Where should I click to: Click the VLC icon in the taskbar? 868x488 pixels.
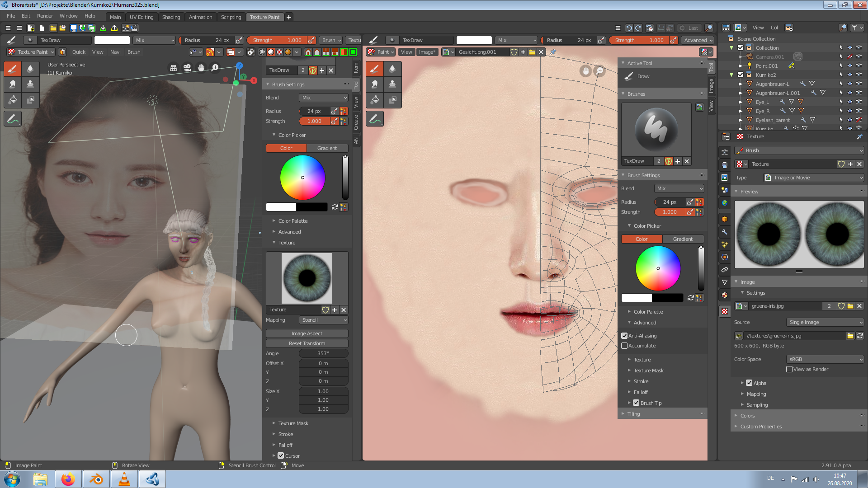click(124, 479)
